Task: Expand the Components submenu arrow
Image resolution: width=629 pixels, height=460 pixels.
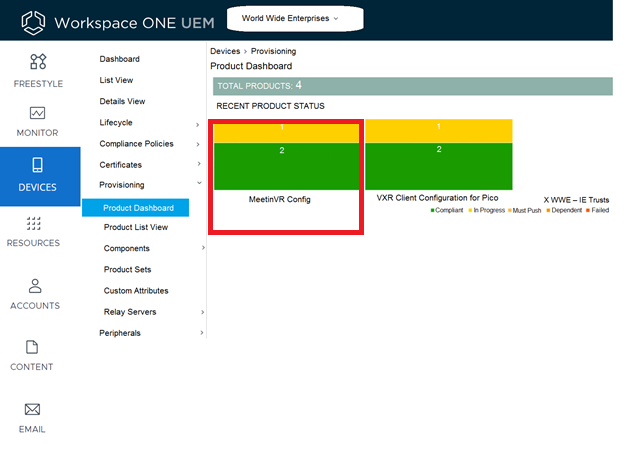Action: (x=203, y=248)
